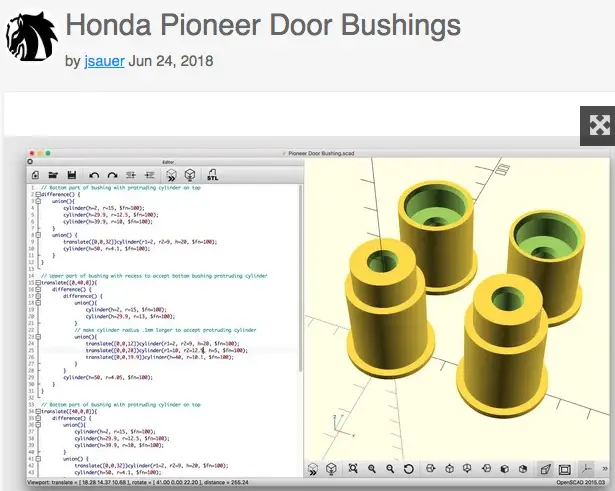Screen dimensions: 615x491
Task: Click the New file icon in editor toolbar
Action: 35,175
